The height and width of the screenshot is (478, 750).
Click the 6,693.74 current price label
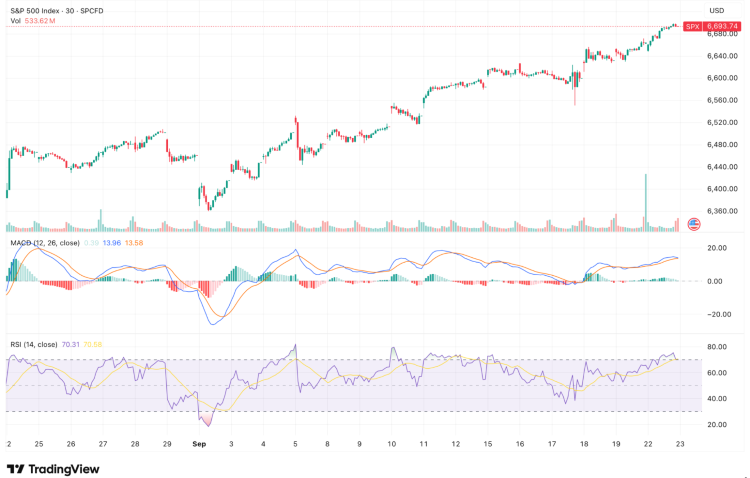point(722,26)
